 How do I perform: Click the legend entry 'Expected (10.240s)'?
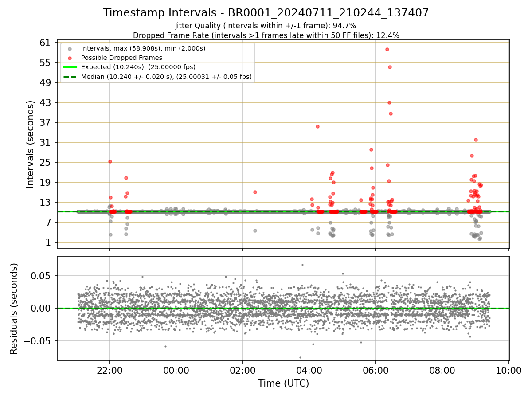pyautogui.click(x=138, y=67)
